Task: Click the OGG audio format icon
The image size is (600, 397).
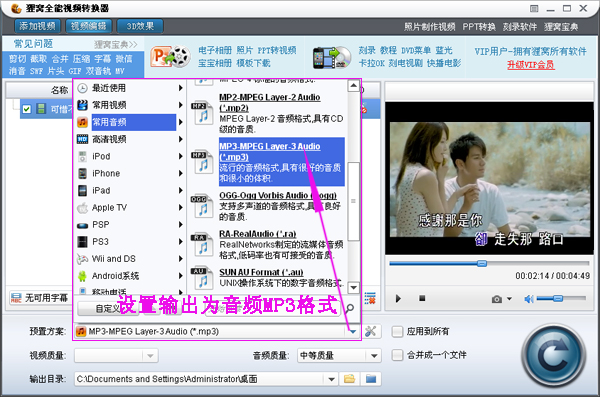Action: click(x=202, y=206)
